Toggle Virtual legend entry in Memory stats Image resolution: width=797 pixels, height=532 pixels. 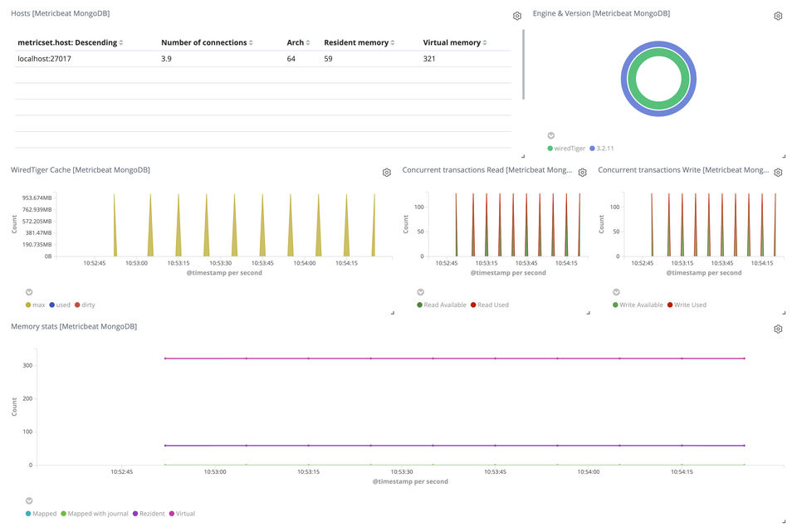click(x=182, y=514)
